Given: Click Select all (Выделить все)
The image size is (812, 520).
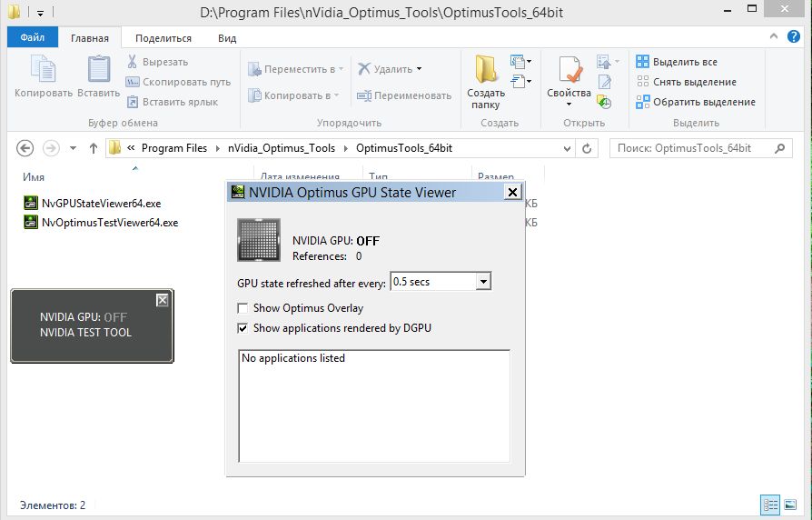Looking at the screenshot, I should [x=677, y=62].
